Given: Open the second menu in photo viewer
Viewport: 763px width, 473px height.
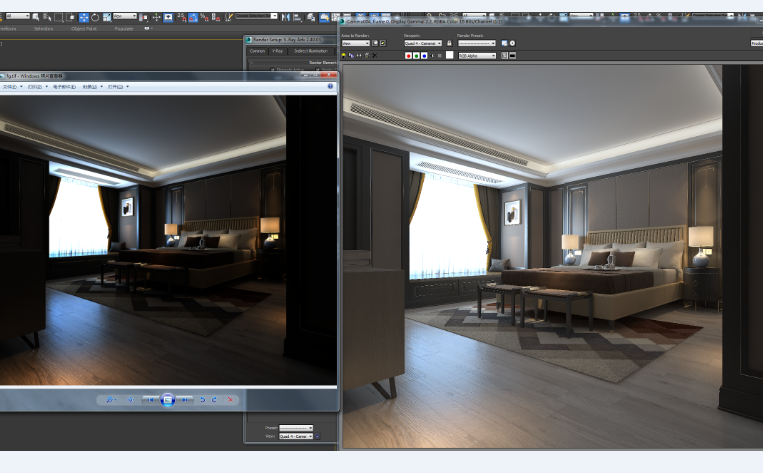Looking at the screenshot, I should click(x=37, y=87).
